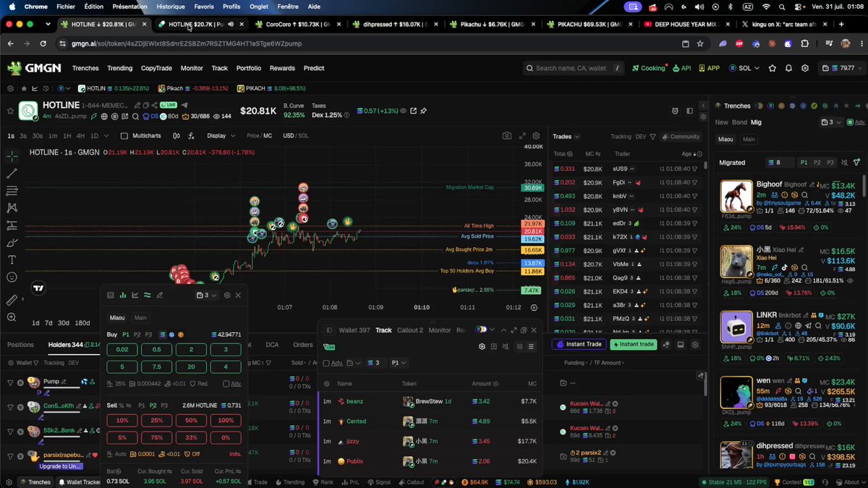Toggle the eye icon beside 0.57 (+13%)
The image size is (868, 488).
click(402, 111)
